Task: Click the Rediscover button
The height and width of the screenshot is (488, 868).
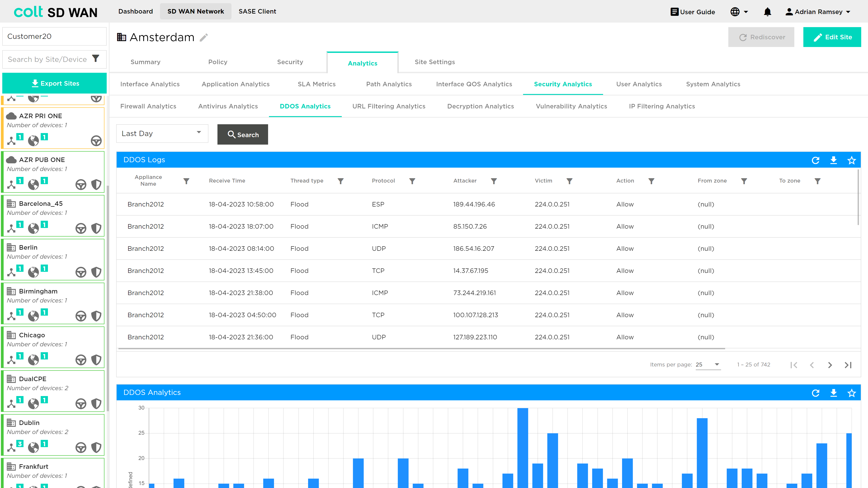Action: (x=761, y=37)
